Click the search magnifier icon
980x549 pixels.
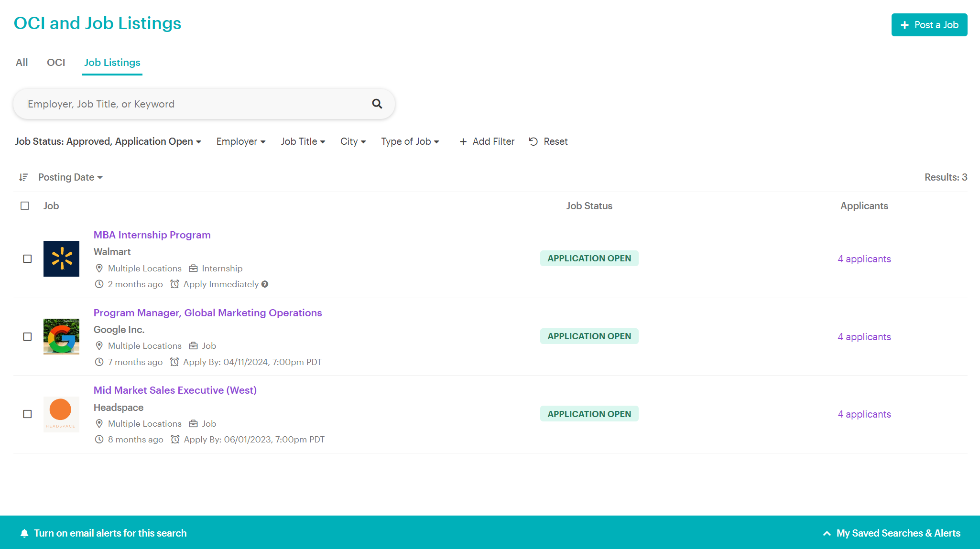coord(377,104)
